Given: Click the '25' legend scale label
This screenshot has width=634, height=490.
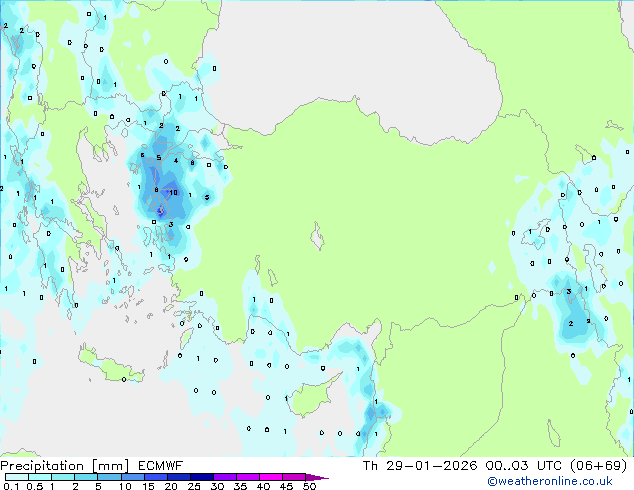Looking at the screenshot, I should (194, 486).
